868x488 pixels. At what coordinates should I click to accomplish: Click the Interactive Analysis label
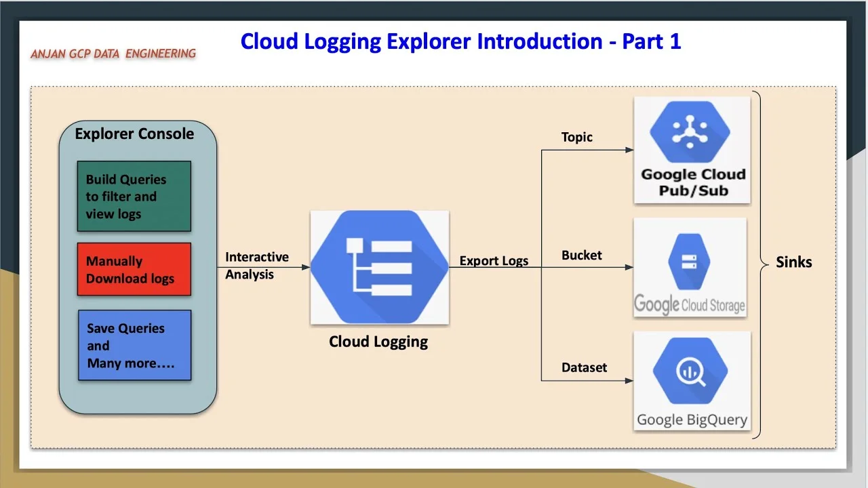258,266
